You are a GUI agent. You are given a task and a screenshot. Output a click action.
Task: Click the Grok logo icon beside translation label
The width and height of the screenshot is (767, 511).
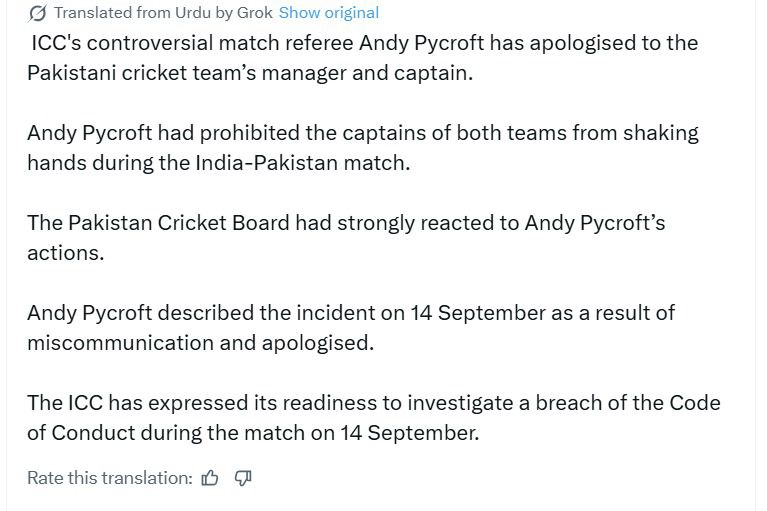37,13
